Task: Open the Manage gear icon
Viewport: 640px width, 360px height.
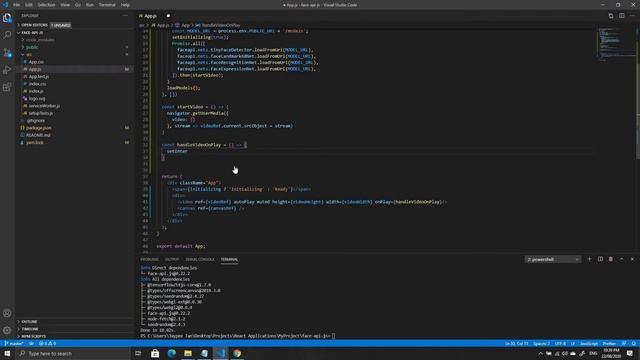Action: 7,330
